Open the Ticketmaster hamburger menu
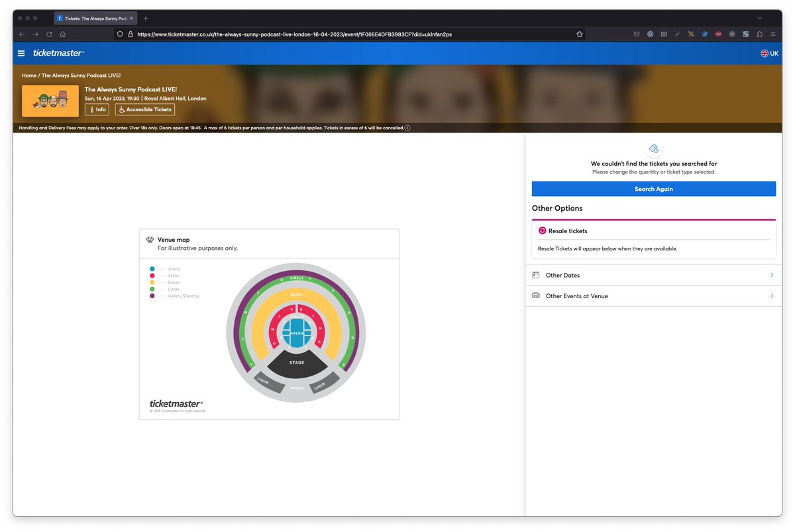The image size is (795, 532). click(x=21, y=53)
